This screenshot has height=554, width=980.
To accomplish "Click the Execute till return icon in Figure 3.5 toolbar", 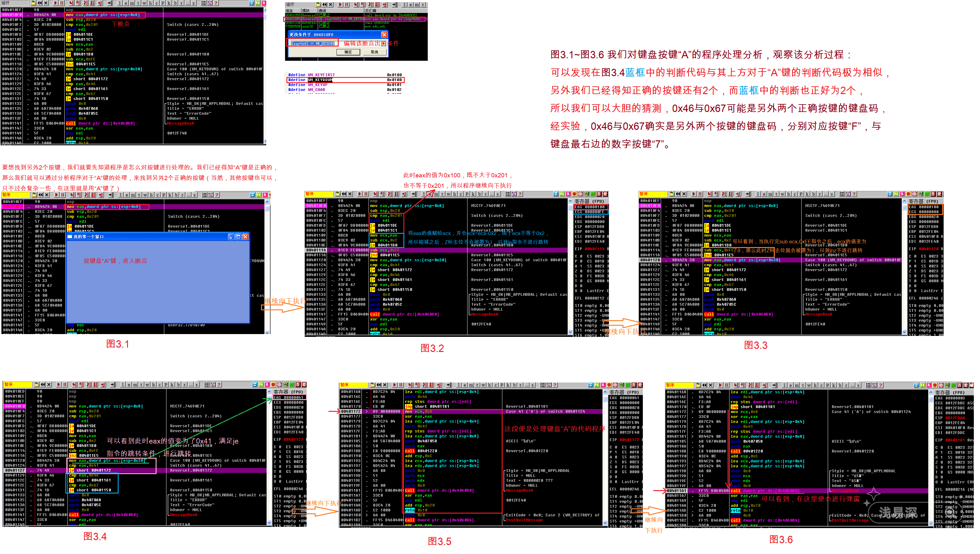I will (x=439, y=385).
